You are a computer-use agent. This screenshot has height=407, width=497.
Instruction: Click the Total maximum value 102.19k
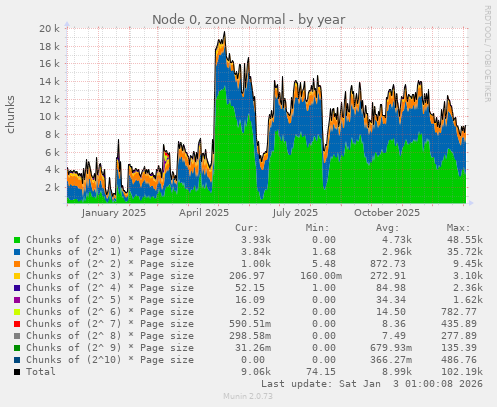[462, 372]
